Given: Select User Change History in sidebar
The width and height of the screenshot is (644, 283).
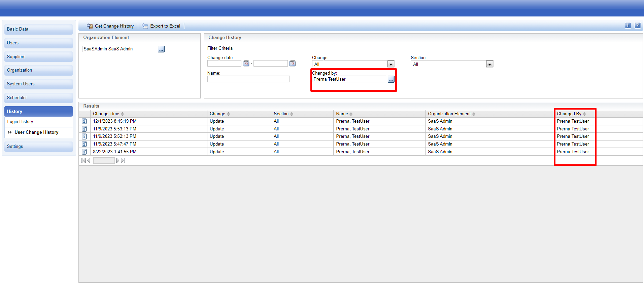Looking at the screenshot, I should [36, 132].
